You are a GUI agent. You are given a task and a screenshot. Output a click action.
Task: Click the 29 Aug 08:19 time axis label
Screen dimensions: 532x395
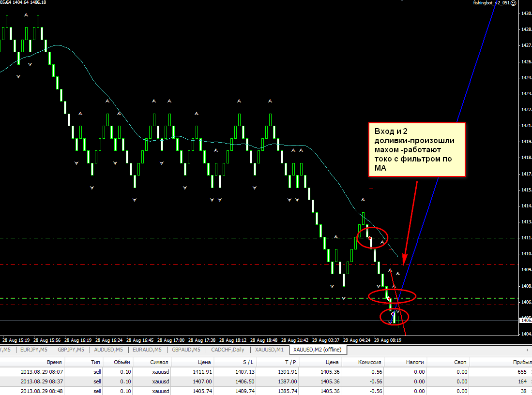pos(387,340)
